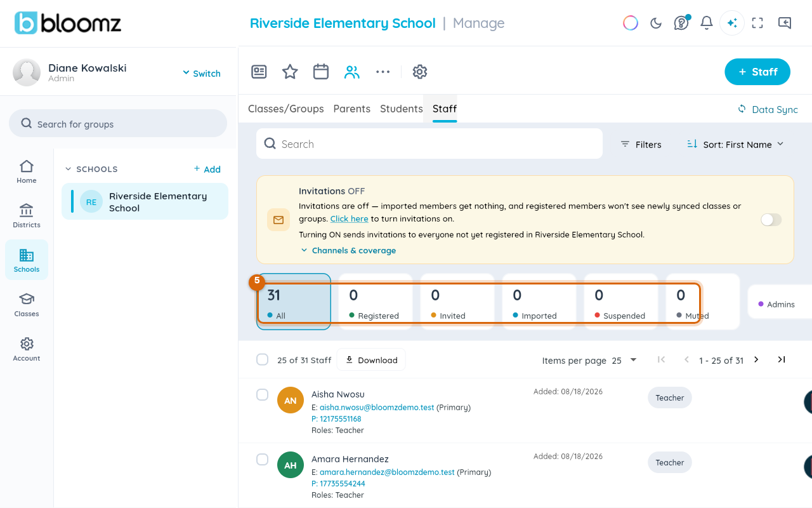This screenshot has height=508, width=812.
Task: Go to next page arrow
Action: (756, 359)
